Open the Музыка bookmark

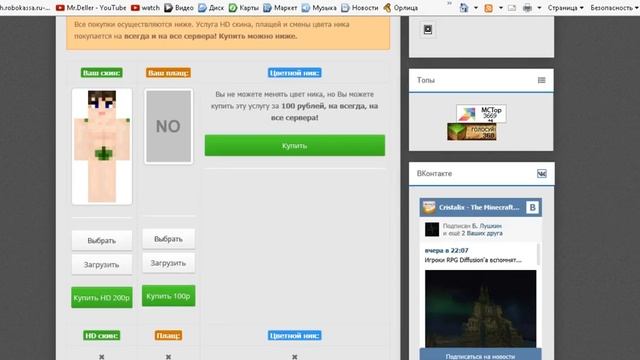(319, 7)
